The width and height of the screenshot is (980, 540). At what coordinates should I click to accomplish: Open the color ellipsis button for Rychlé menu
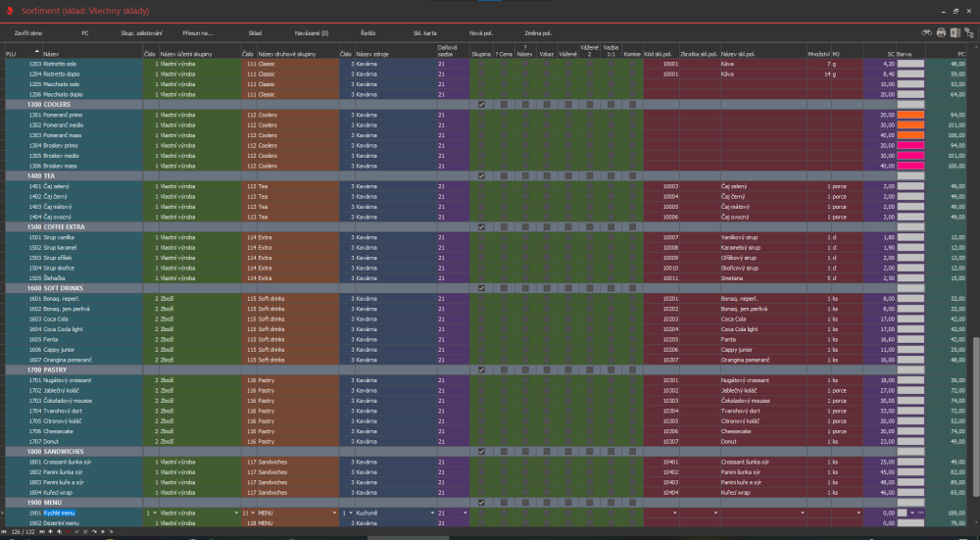pos(920,513)
